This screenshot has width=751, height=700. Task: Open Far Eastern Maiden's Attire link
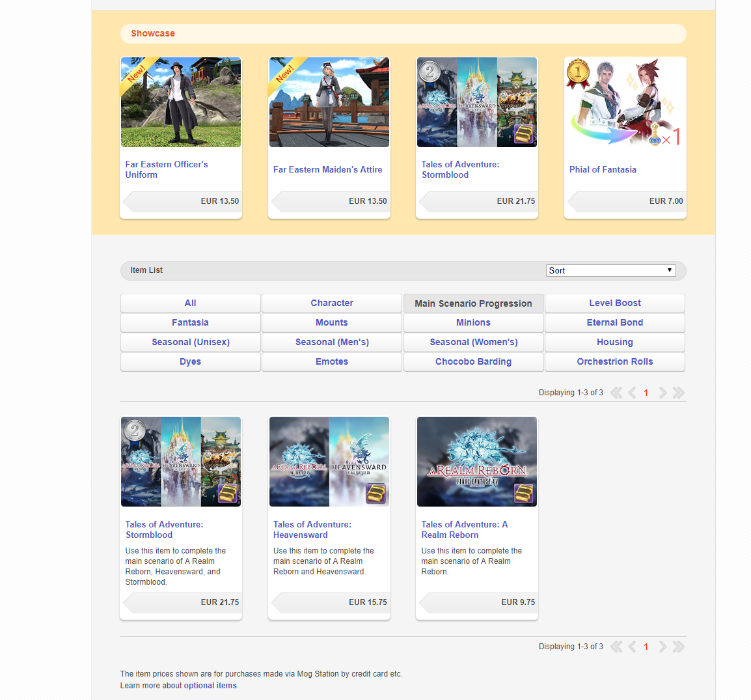click(x=327, y=169)
